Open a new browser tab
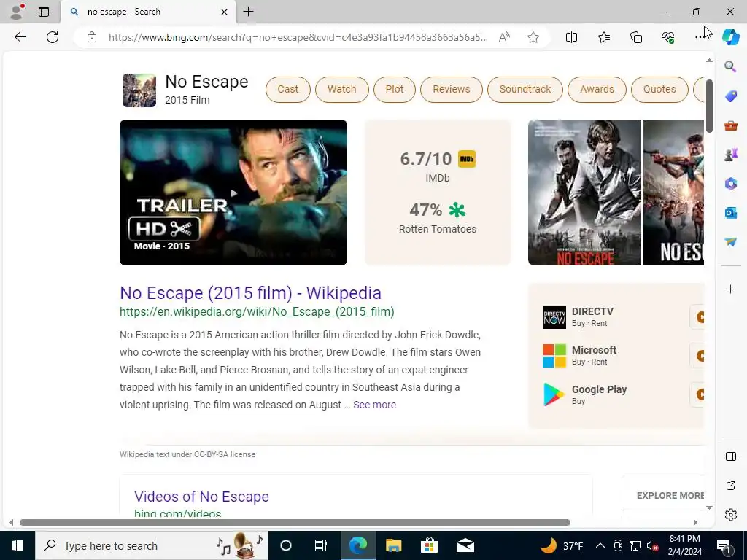The image size is (747, 560). 248,12
